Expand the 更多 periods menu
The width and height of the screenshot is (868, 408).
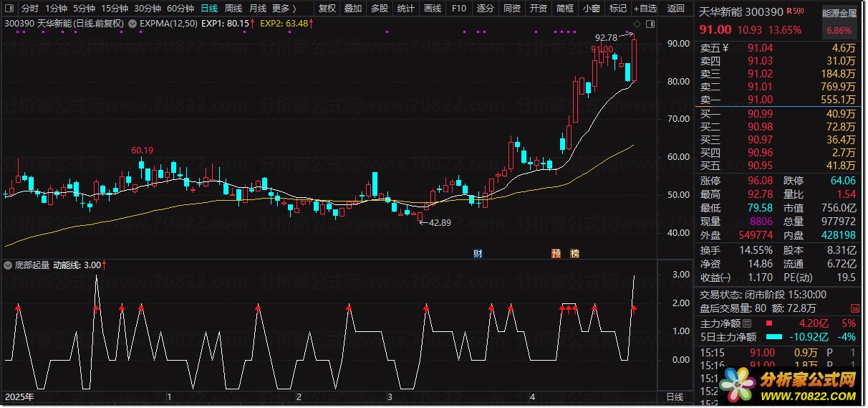[284, 9]
